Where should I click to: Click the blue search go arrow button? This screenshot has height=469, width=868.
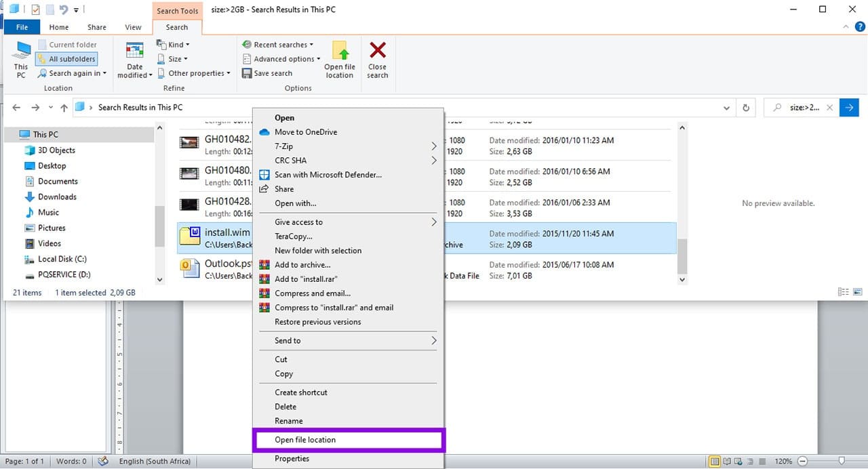click(x=849, y=108)
